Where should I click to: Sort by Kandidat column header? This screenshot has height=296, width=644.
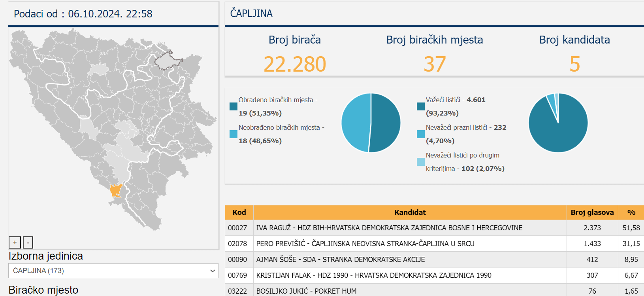pos(410,213)
